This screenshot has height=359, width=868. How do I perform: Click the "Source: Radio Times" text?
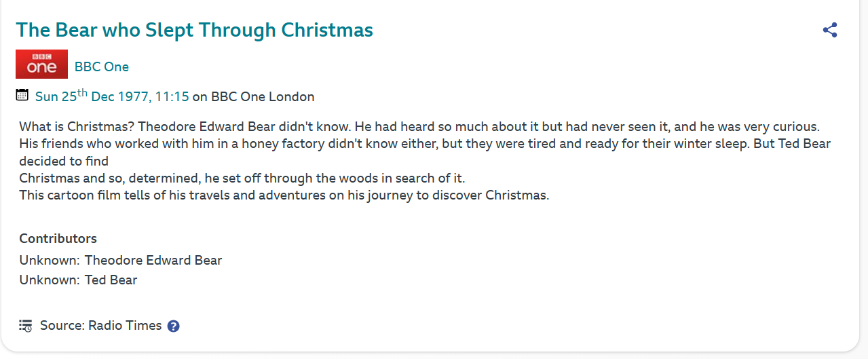coord(100,326)
